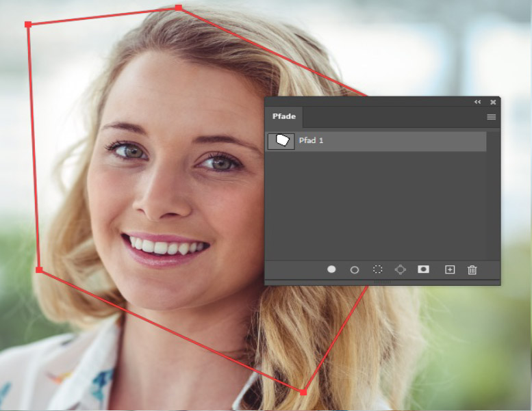Click the bottom red path anchor point
532x411 pixels.
303,392
